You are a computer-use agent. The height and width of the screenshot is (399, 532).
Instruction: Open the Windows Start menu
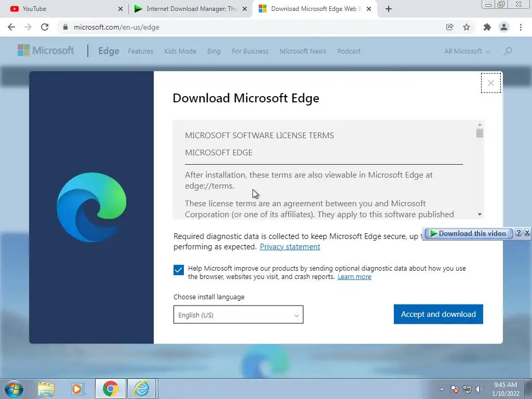[x=14, y=389]
